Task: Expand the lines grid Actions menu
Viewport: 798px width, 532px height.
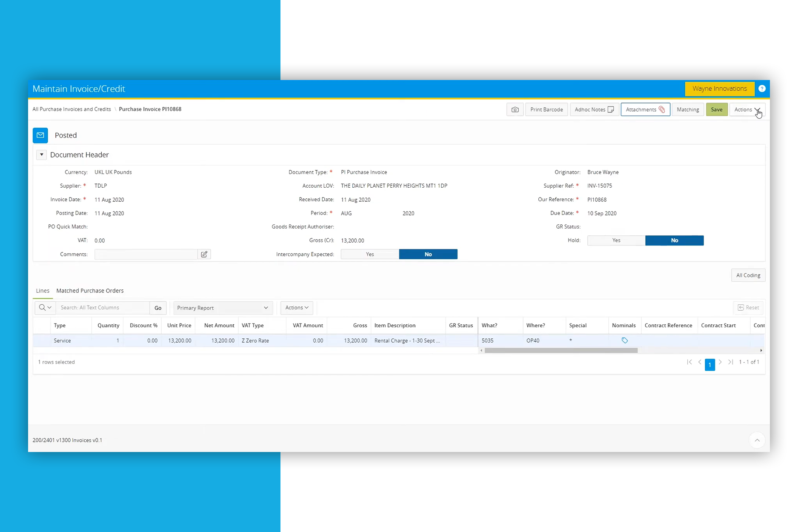Action: coord(297,308)
